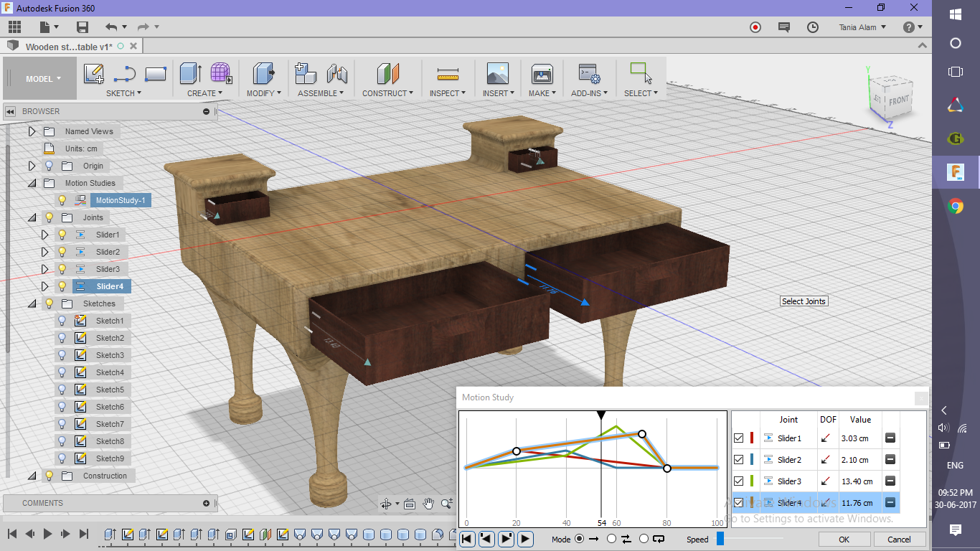
Task: Click the red record button icon
Action: point(755,27)
